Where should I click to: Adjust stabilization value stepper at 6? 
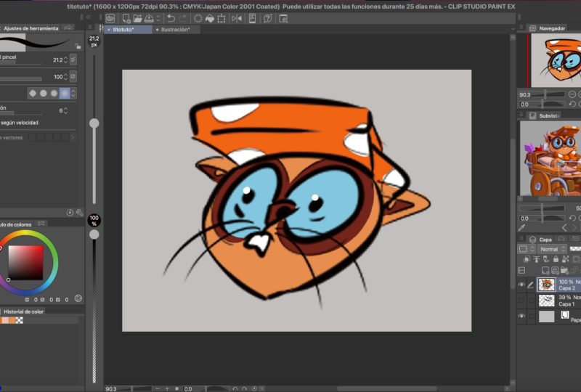[65, 110]
